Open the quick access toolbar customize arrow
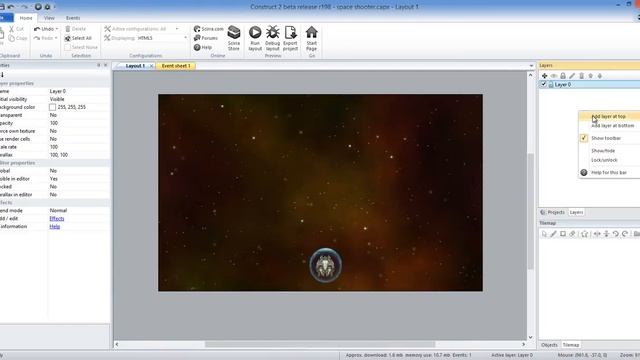This screenshot has width=640, height=360. pyautogui.click(x=55, y=7)
